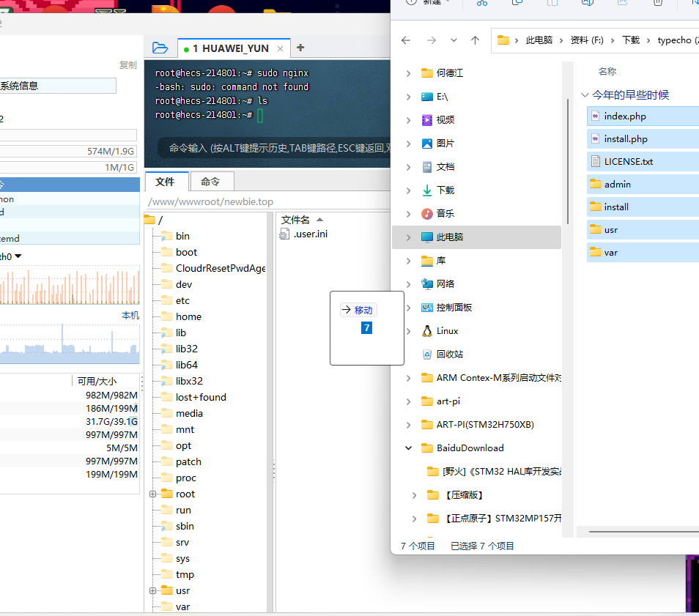Expand the 【压缩版】 folder
The image size is (699, 616).
[x=414, y=494]
